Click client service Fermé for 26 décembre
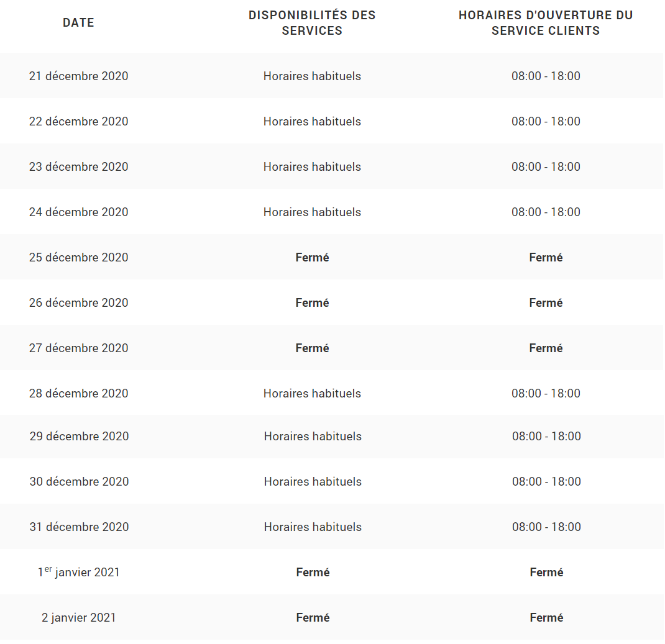 (546, 302)
